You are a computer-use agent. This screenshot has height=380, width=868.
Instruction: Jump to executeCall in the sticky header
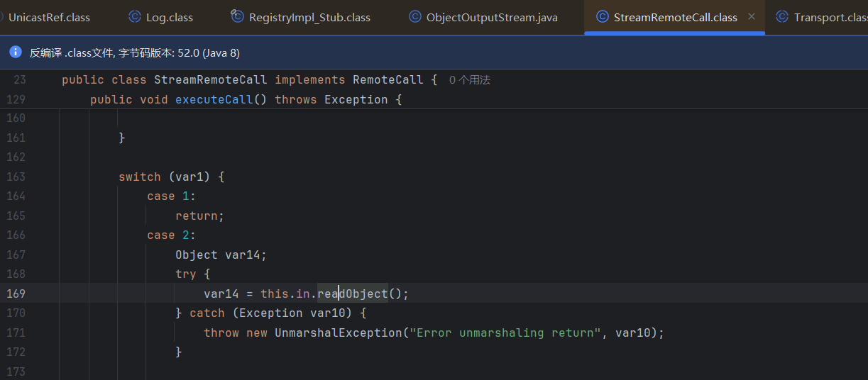coord(214,99)
